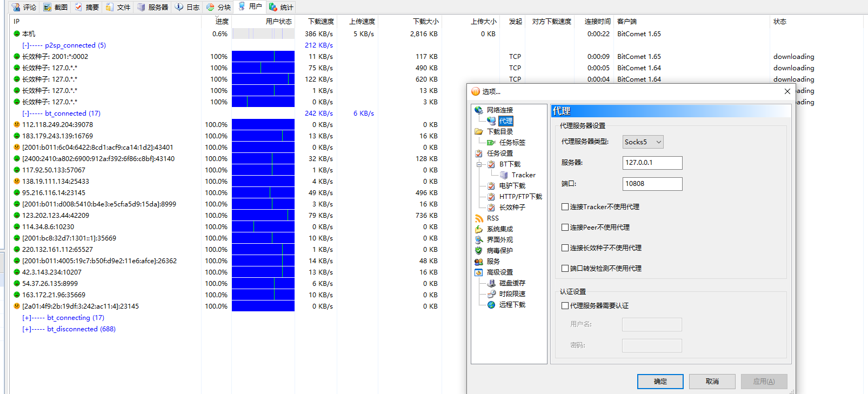Viewport: 868px width, 394px height.
Task: Open the 截图 tab
Action: (55, 7)
